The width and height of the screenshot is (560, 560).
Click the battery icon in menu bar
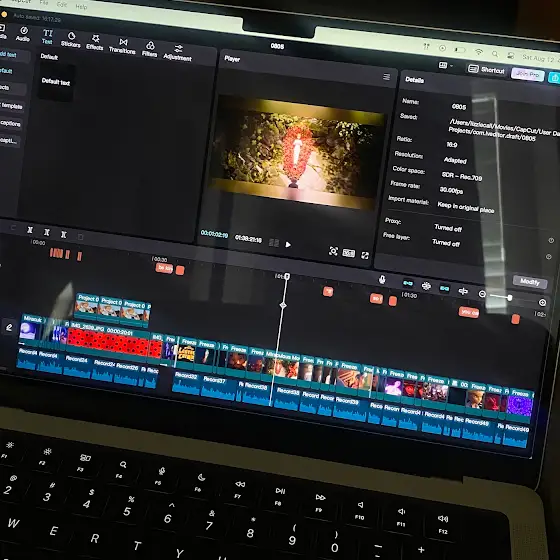pos(460,50)
